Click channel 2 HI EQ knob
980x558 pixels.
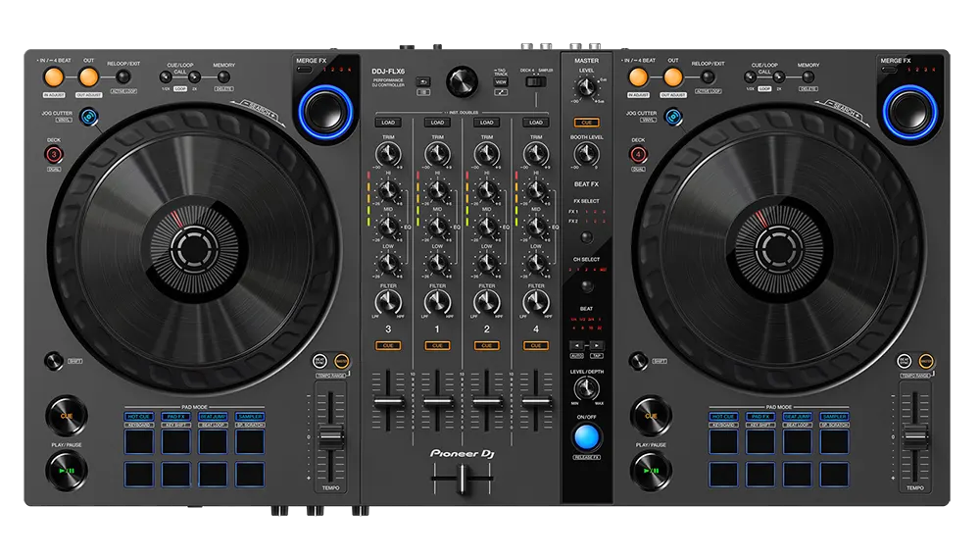(487, 190)
